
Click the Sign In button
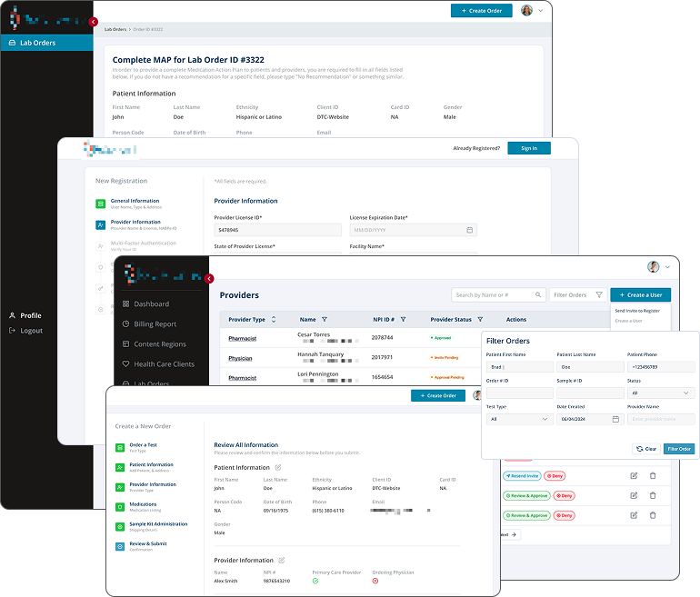click(x=528, y=148)
